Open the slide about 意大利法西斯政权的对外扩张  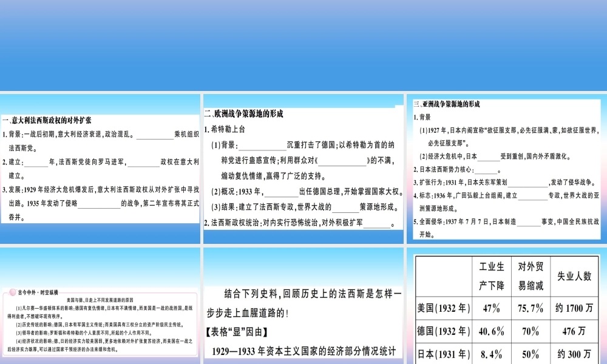(x=100, y=169)
